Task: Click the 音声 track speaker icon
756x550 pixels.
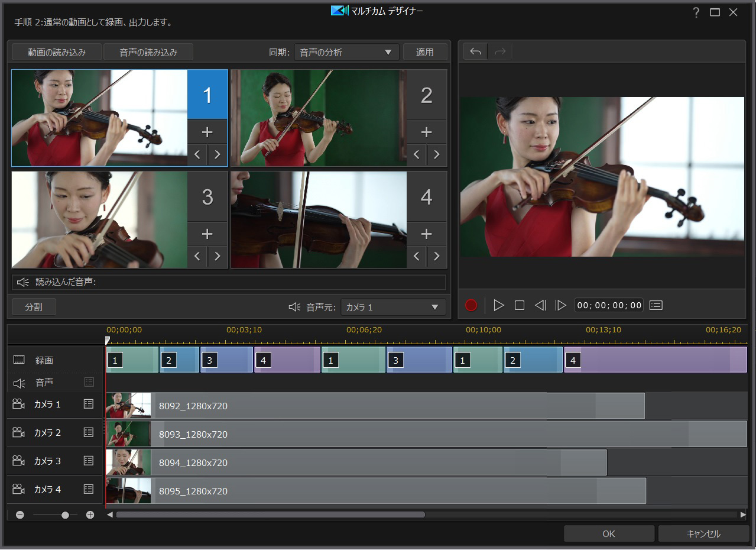Action: coord(19,383)
